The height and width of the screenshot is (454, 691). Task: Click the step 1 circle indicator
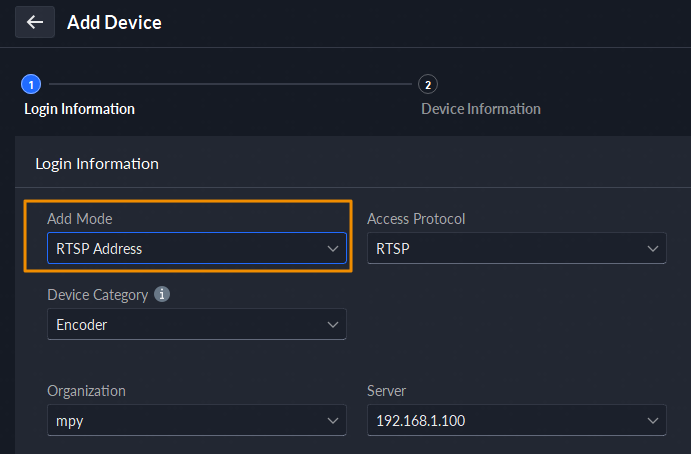tap(30, 85)
